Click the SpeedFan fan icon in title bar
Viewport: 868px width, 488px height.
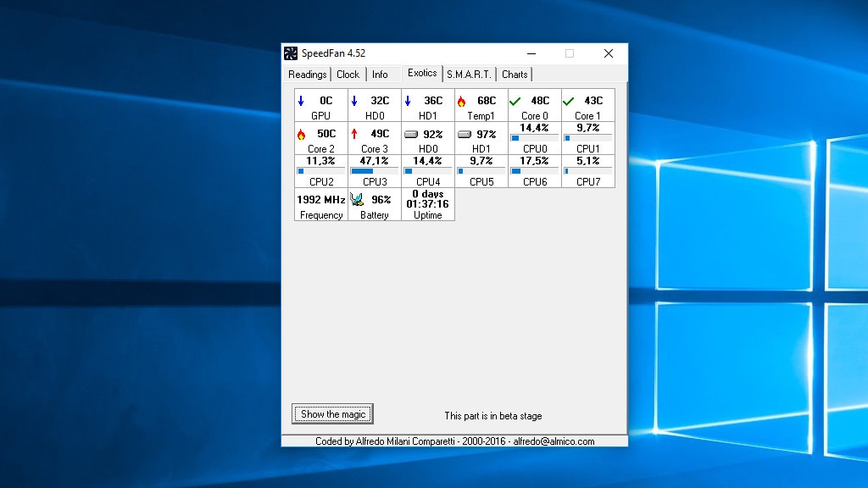(292, 53)
